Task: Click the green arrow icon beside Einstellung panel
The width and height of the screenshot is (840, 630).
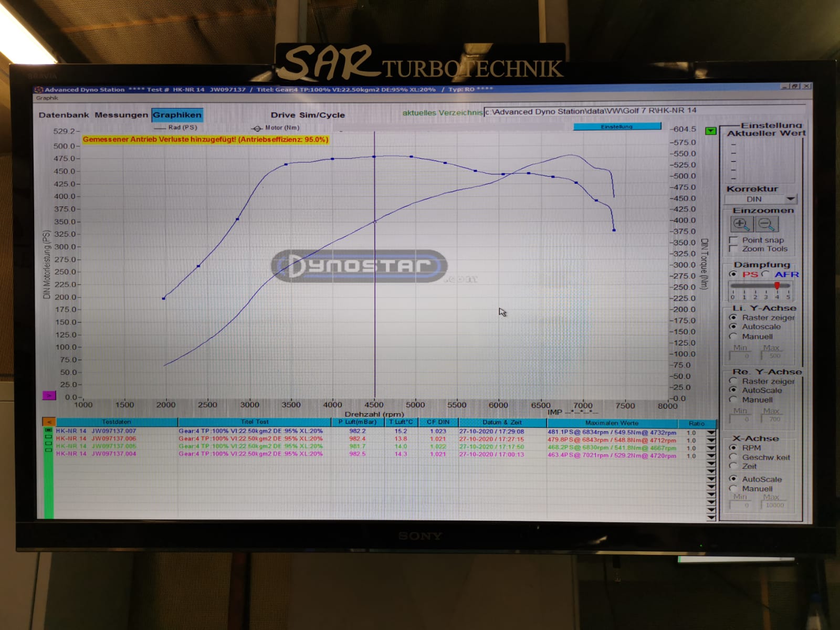Action: (710, 131)
